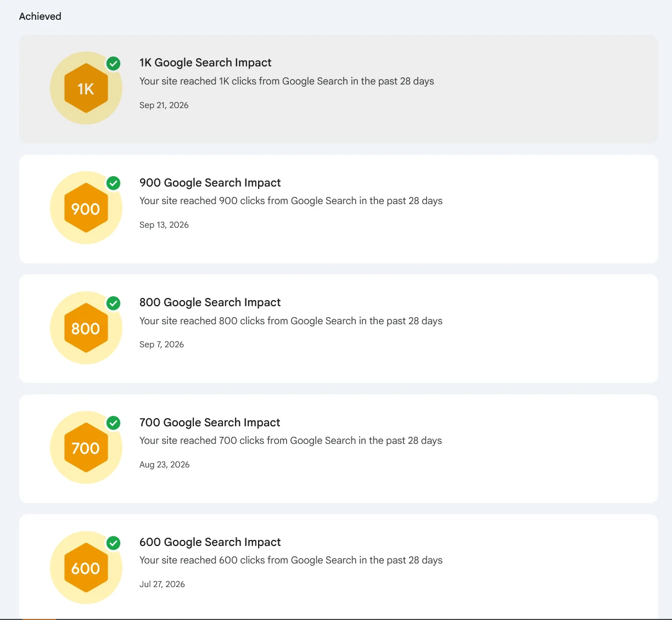672x620 pixels.
Task: Click the date Sep 7, 2026
Action: [161, 345]
